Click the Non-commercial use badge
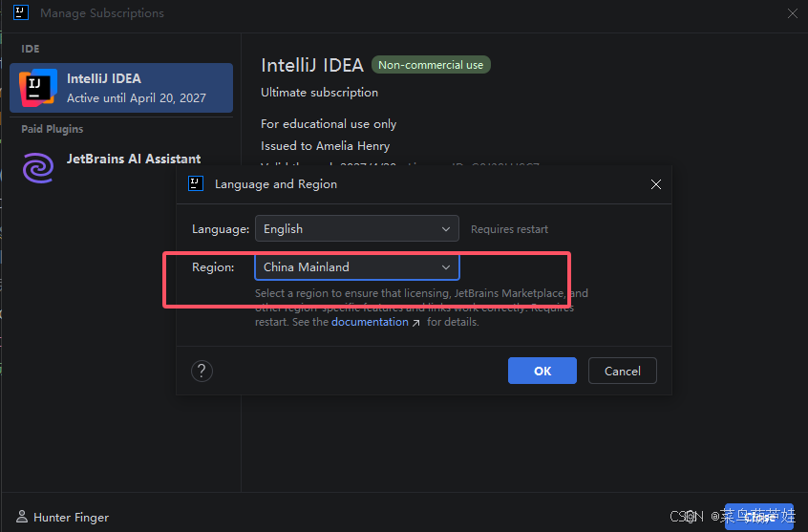Viewport: 808px width, 532px height. tap(431, 65)
